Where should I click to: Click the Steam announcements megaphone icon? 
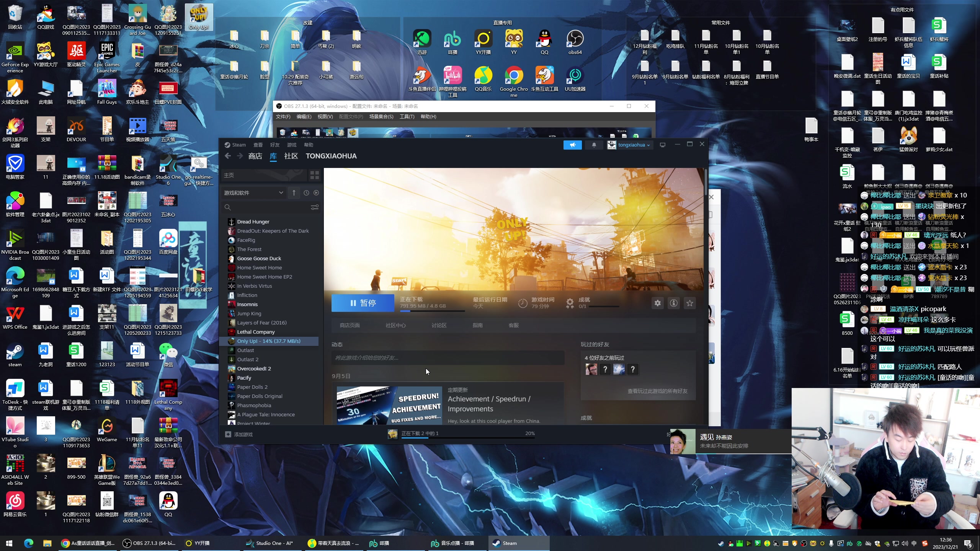click(x=572, y=145)
